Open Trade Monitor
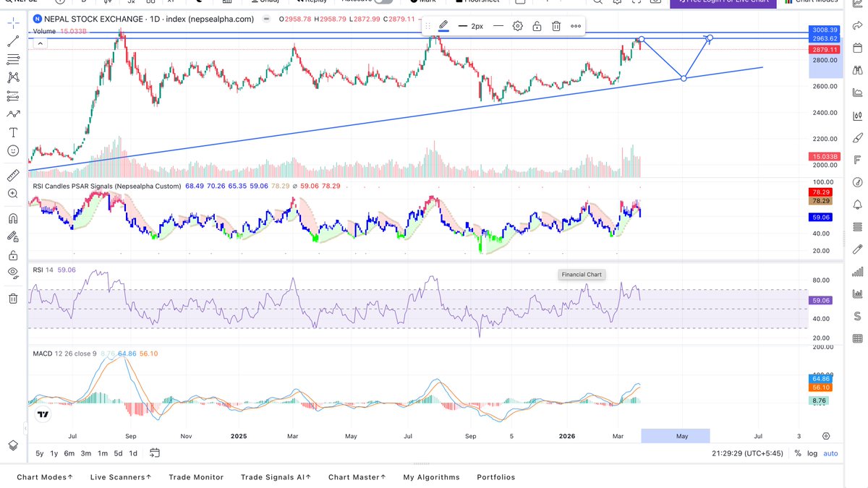 point(196,477)
